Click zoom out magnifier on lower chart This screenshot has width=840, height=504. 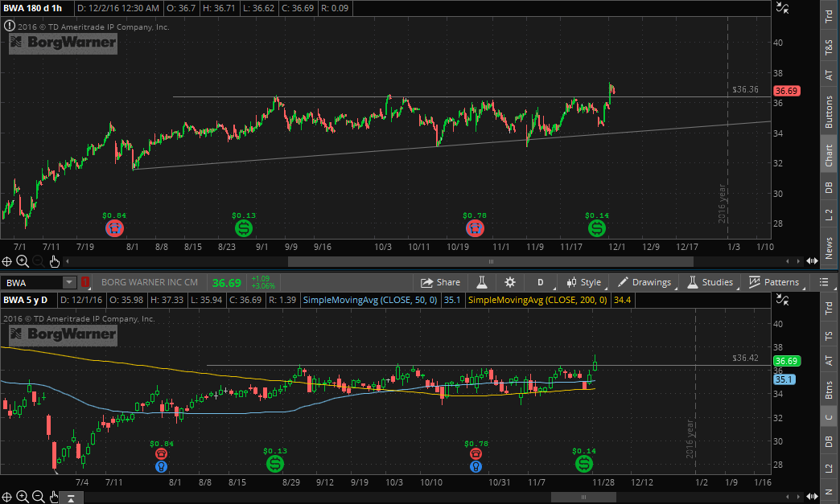click(38, 497)
